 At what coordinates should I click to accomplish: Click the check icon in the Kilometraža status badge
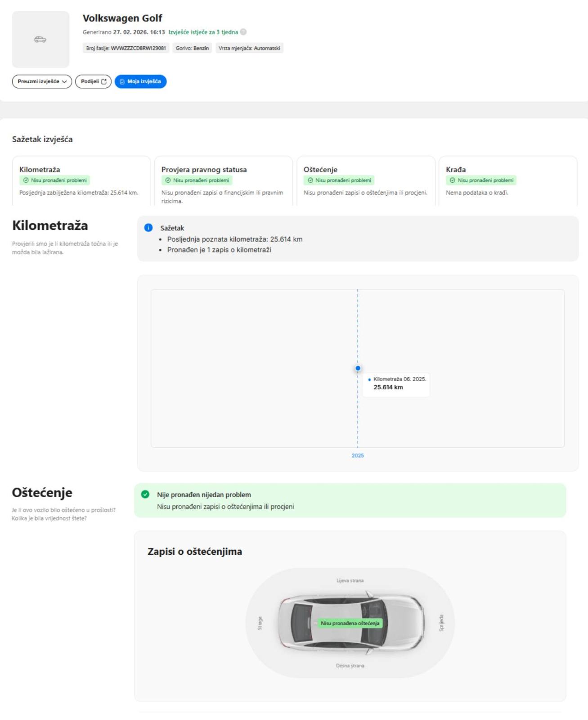click(26, 180)
